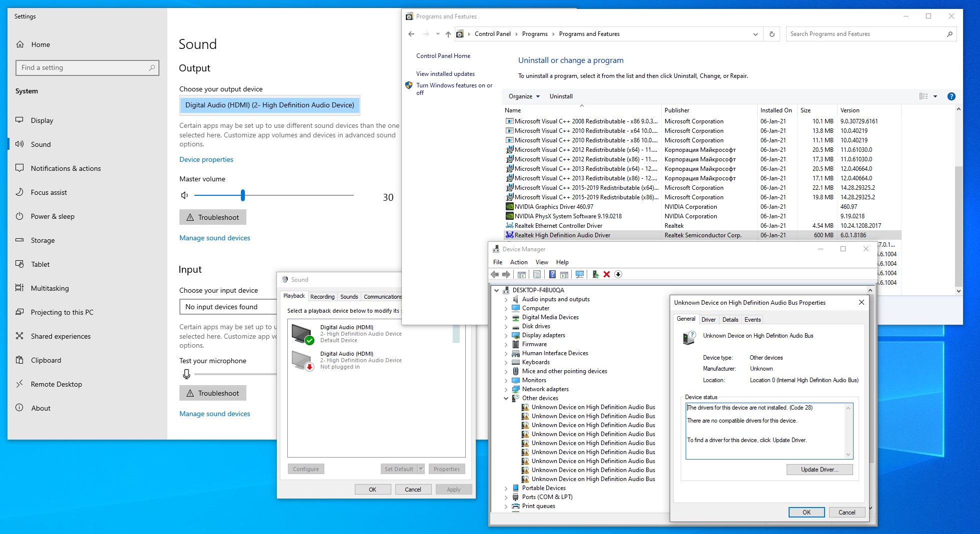This screenshot has height=534, width=980.
Task: Open the Organize dropdown menu
Action: pos(524,96)
